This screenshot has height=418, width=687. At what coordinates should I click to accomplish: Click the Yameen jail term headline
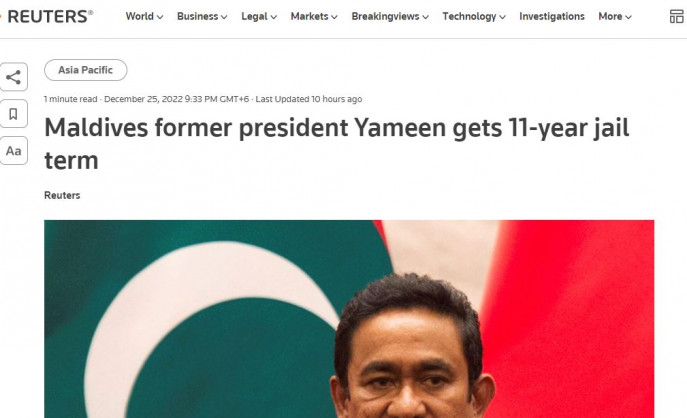tap(336, 144)
